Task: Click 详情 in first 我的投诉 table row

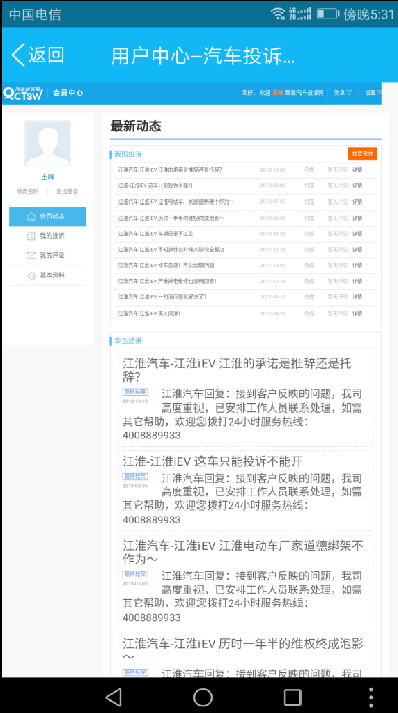Action: click(x=357, y=170)
